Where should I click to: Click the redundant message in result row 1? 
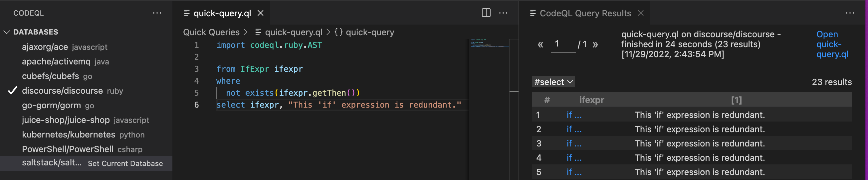tap(700, 115)
